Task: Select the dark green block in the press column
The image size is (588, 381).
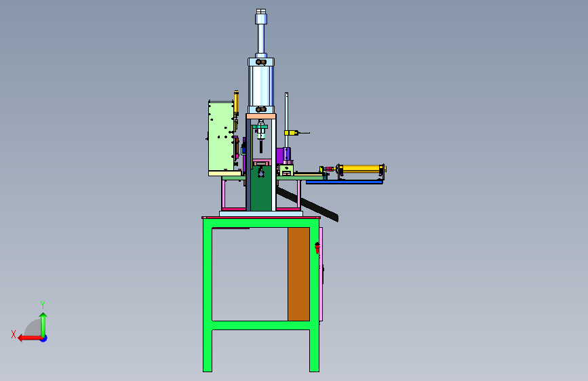Action: (x=261, y=189)
